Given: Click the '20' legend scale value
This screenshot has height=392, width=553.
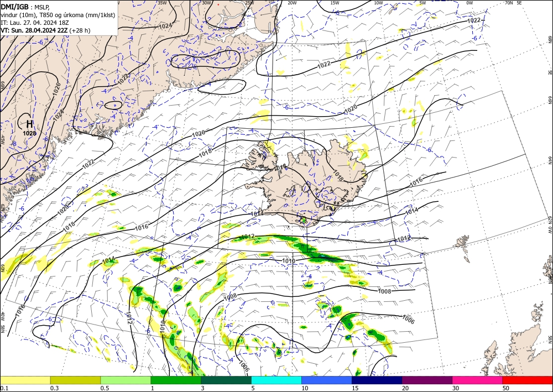Looking at the screenshot, I should tap(405, 388).
